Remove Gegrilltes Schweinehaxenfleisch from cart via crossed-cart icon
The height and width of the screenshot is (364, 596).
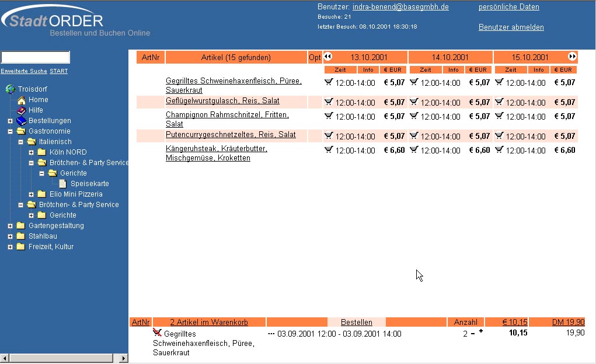[x=157, y=332]
